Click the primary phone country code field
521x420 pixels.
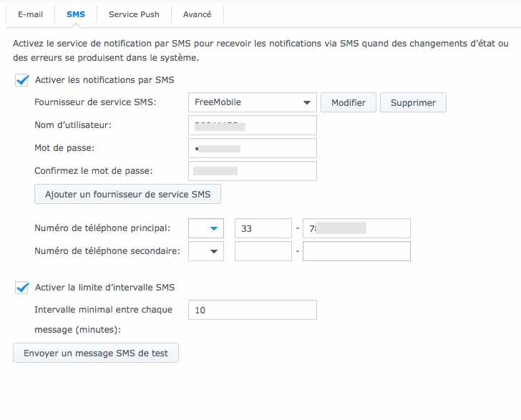(263, 228)
